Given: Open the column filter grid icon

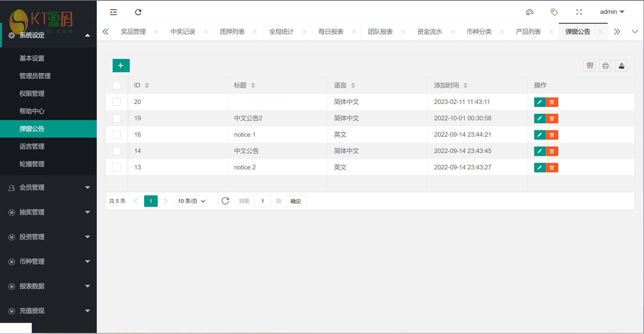Looking at the screenshot, I should pyautogui.click(x=590, y=66).
